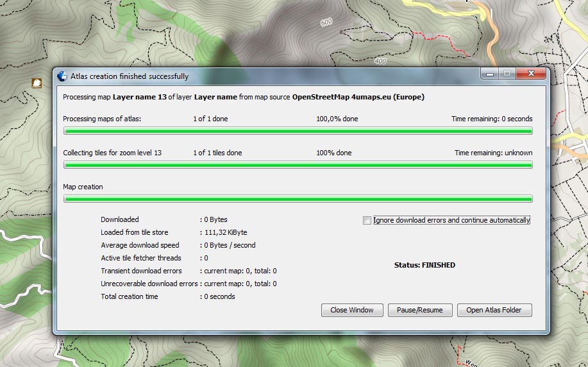Toggle the Pause/Resume button
The image size is (588, 367).
(419, 310)
